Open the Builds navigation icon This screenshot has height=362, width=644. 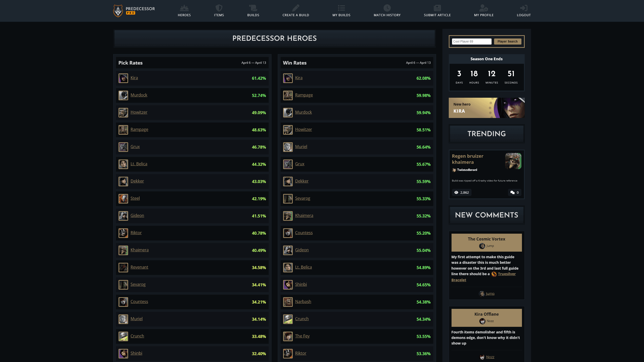[253, 8]
